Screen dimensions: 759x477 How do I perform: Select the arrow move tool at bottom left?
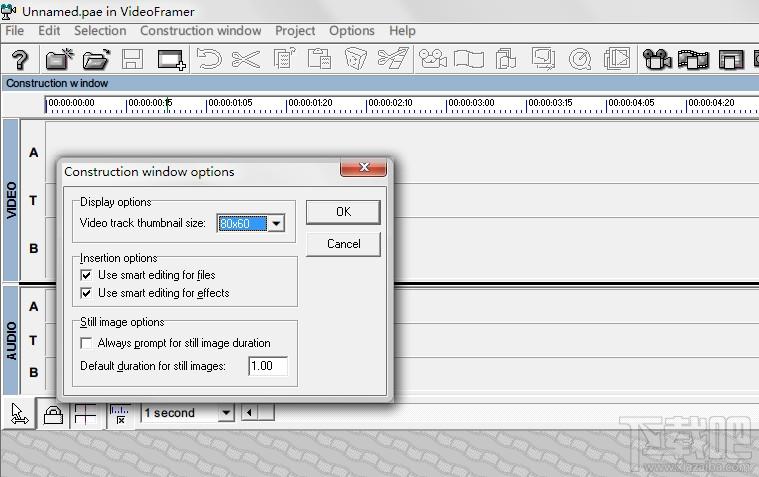[19, 414]
